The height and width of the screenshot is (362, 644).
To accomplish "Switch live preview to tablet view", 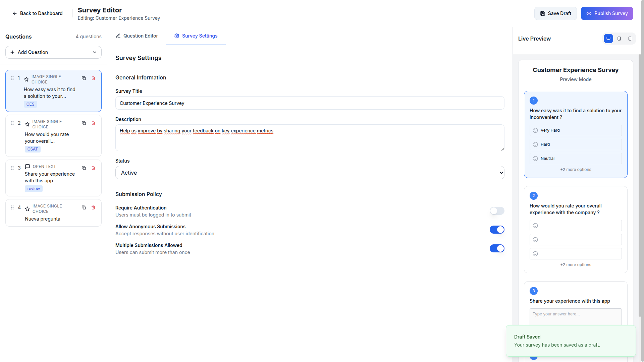I will point(619,39).
